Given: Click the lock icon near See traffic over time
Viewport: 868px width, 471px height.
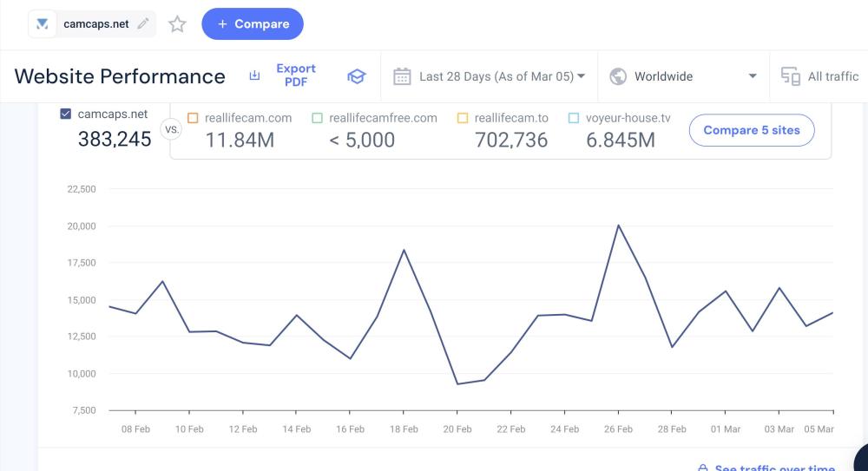Looking at the screenshot, I should (704, 468).
